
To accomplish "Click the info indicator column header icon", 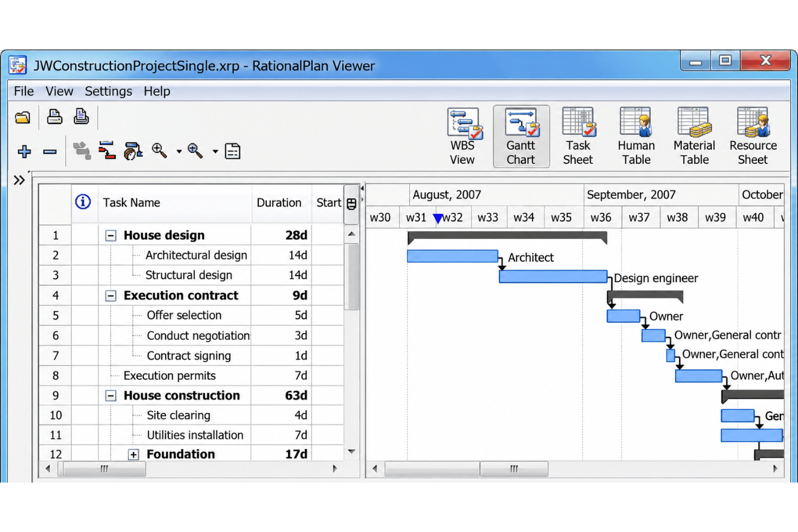I will point(83,202).
